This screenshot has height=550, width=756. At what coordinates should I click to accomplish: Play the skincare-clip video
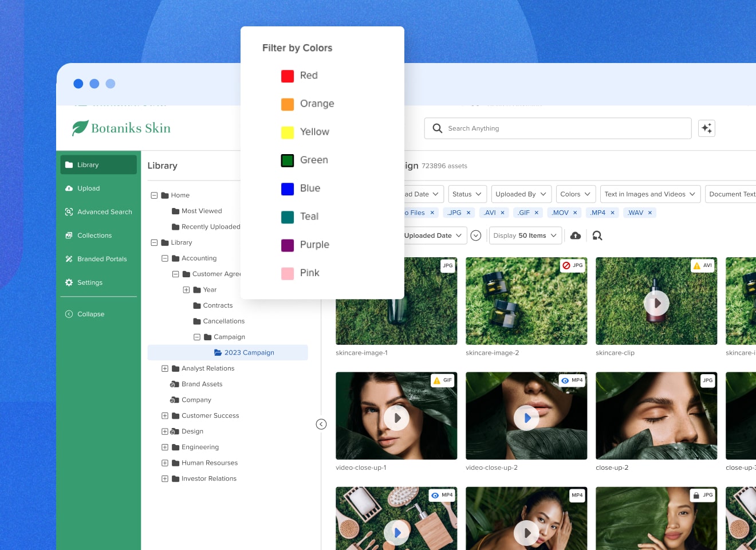656,303
